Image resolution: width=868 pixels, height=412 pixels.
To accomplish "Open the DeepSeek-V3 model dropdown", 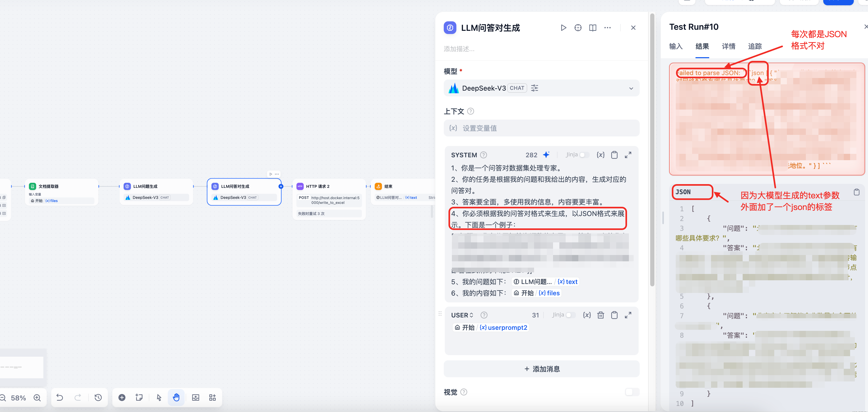I will pos(631,88).
